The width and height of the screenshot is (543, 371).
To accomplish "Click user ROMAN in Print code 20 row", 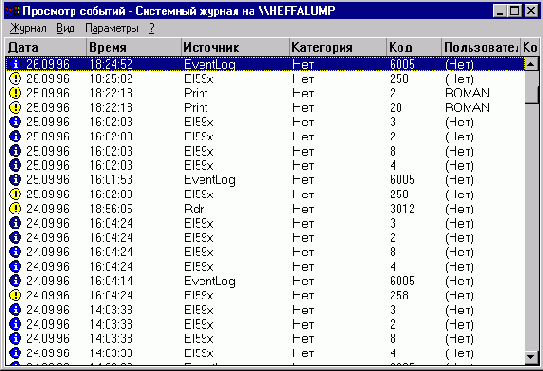I will coord(468,107).
